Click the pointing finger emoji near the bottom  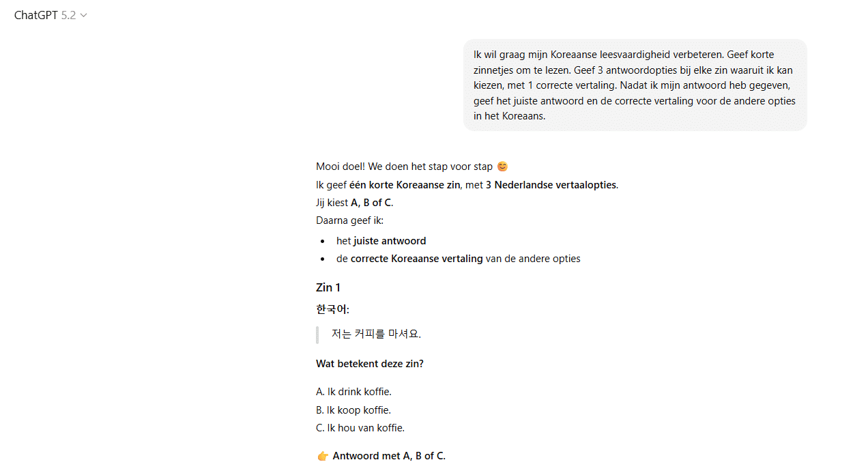(322, 455)
